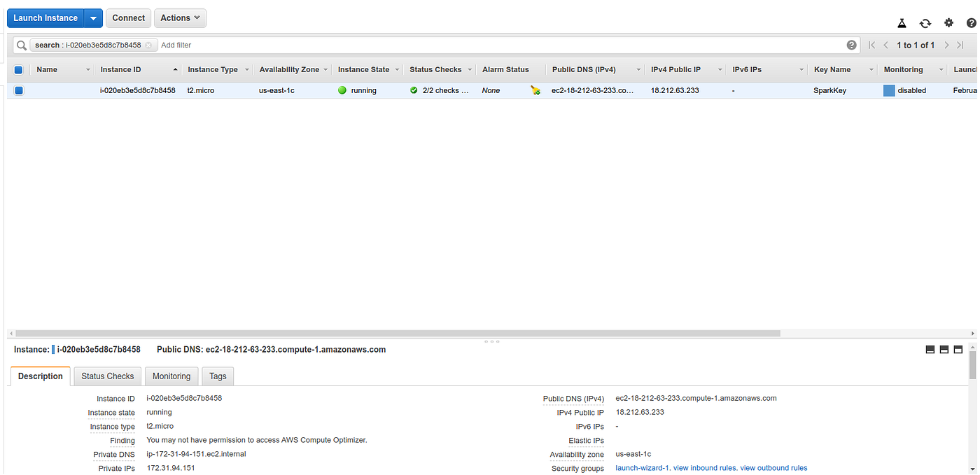Select the split-pane middle layout icon
Image resolution: width=980 pixels, height=475 pixels.
[x=944, y=349]
